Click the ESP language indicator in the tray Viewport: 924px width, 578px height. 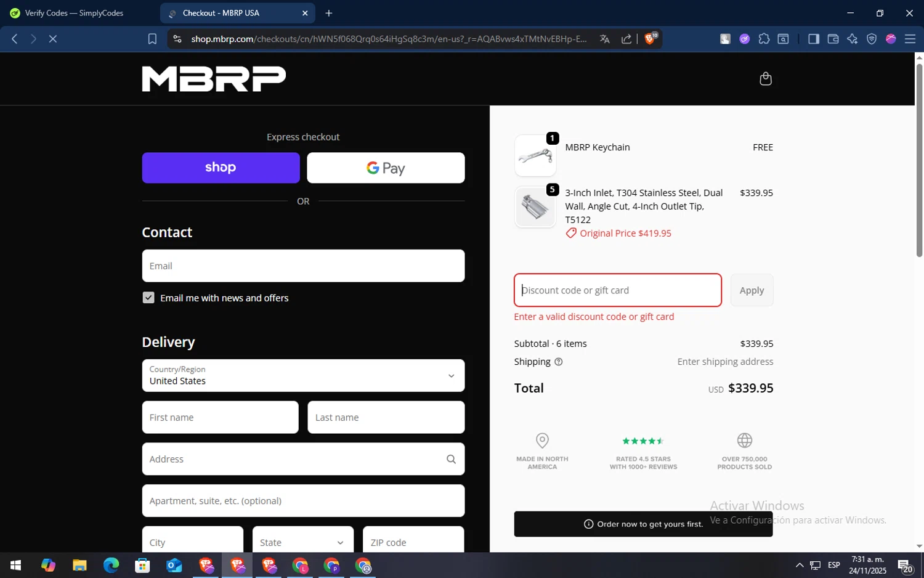coord(834,565)
